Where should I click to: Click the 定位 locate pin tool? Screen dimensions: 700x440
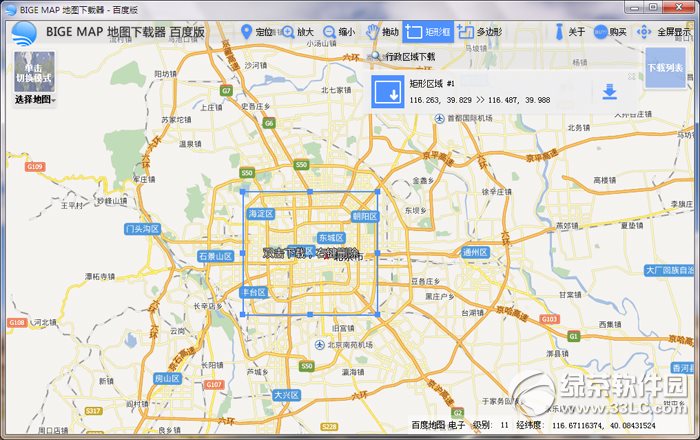[256, 32]
